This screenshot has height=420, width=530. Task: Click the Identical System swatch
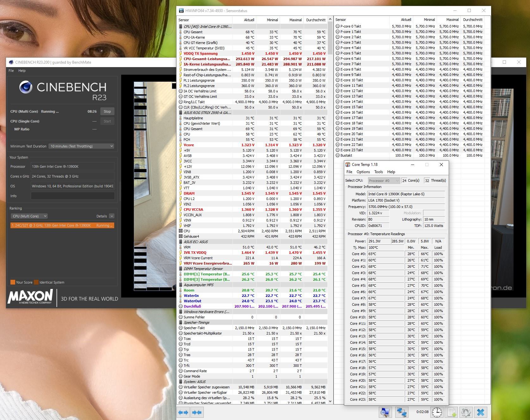pyautogui.click(x=36, y=282)
